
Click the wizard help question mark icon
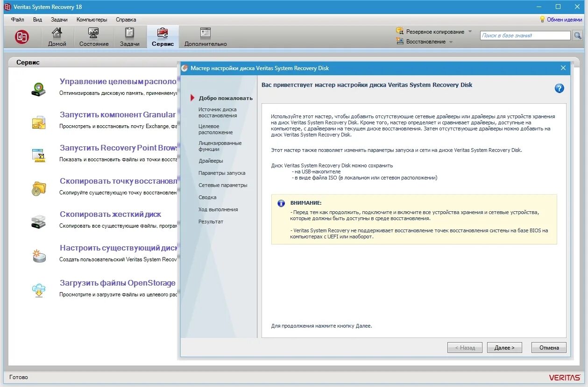pos(559,88)
